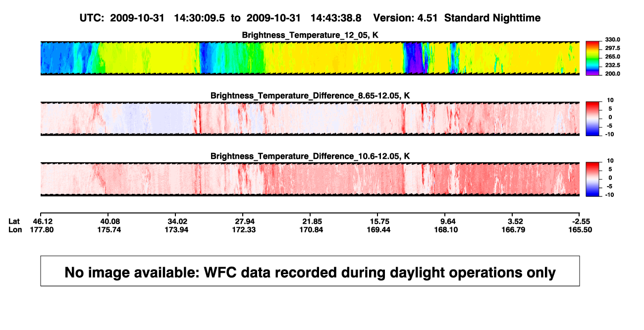Click latitude value 27.94
This screenshot has width=644, height=330.
pos(246,221)
